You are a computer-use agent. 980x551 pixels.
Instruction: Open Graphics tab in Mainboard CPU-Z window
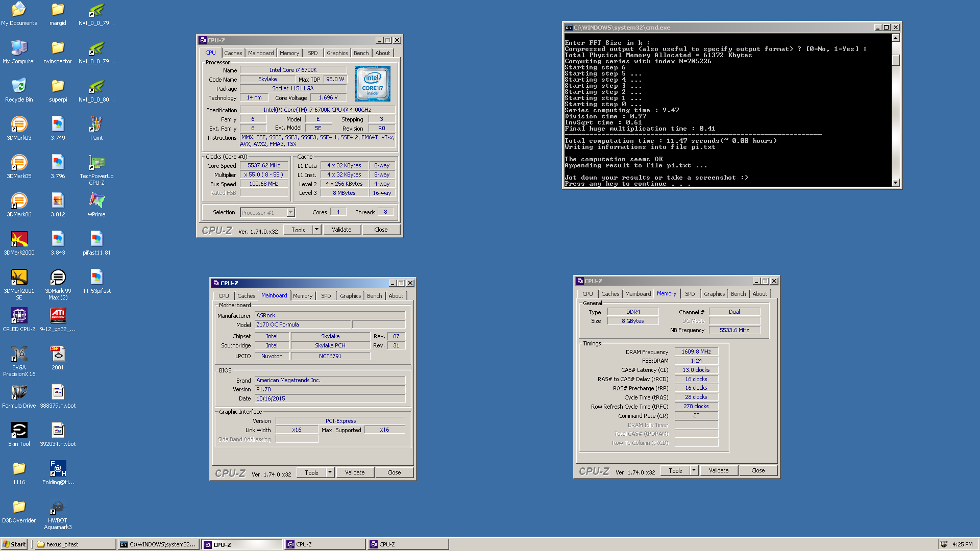[350, 296]
